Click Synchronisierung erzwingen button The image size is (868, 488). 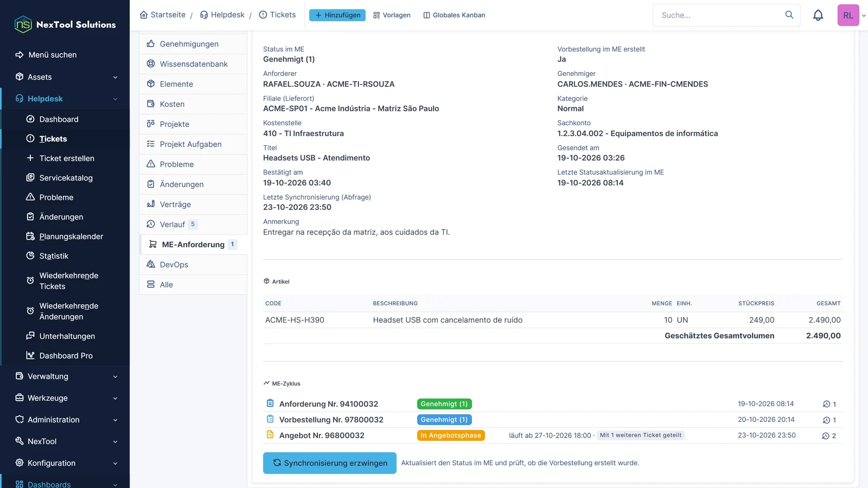pyautogui.click(x=330, y=463)
